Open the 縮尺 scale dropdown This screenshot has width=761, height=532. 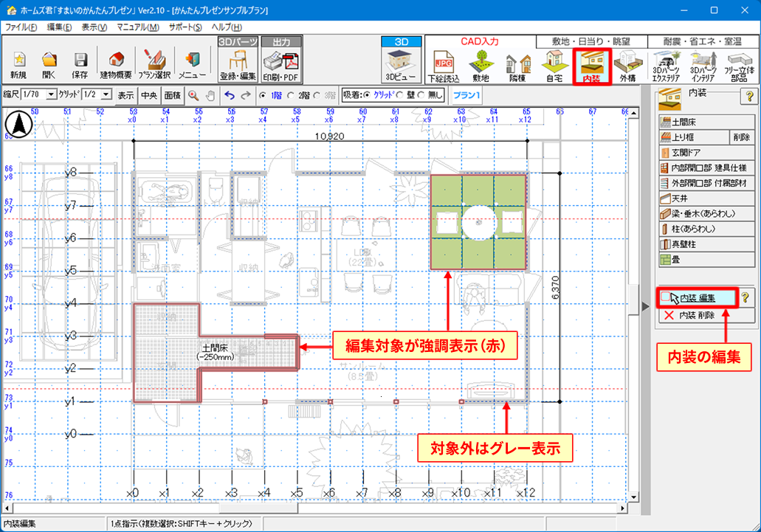click(x=51, y=94)
